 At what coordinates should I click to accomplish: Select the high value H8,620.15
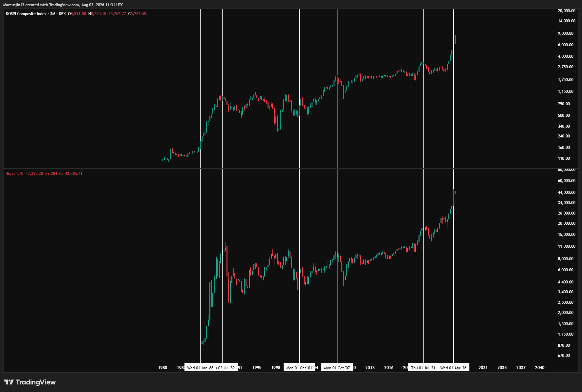coord(97,14)
